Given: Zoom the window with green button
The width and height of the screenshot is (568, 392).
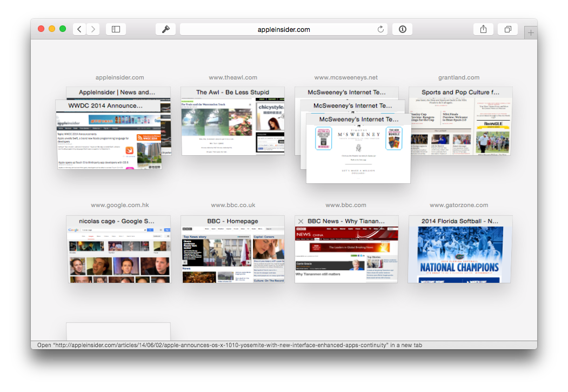Looking at the screenshot, I should [x=63, y=29].
